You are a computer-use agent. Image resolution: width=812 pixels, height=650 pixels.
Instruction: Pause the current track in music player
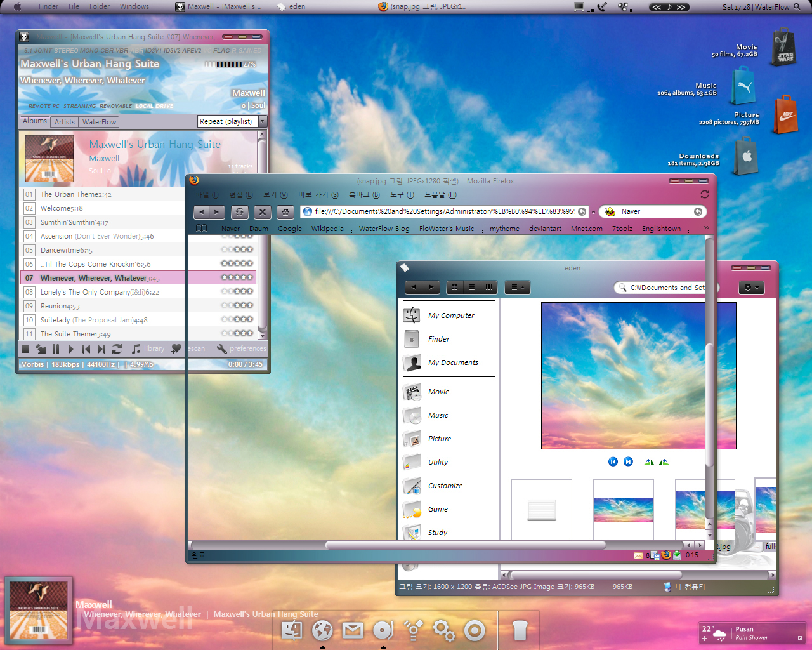coord(56,349)
